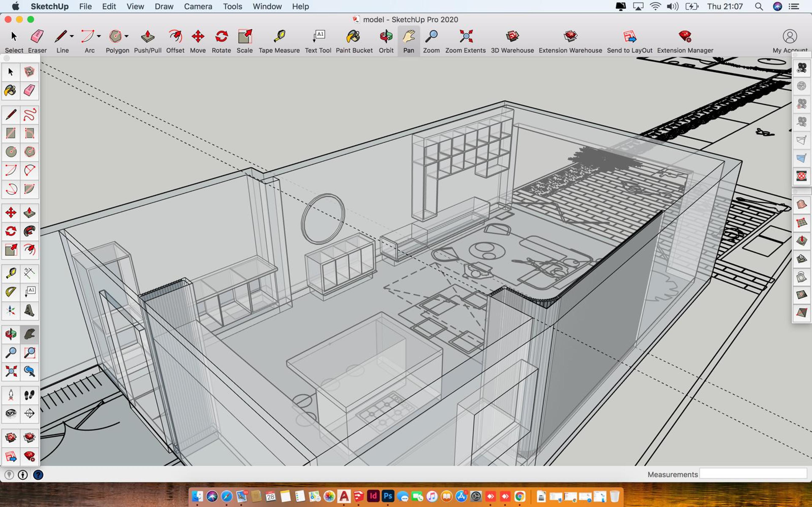812x507 pixels.
Task: Expand the Line tool dropdown arrow
Action: [x=72, y=36]
